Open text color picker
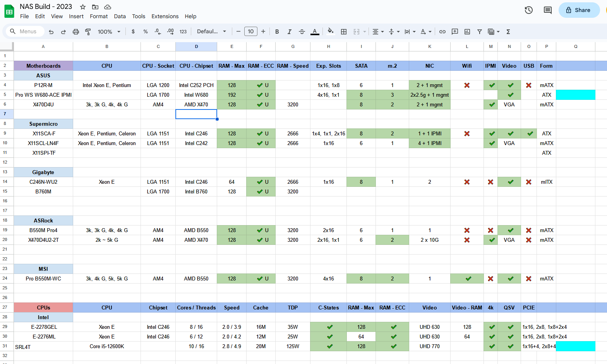The image size is (607, 364). coord(315,32)
